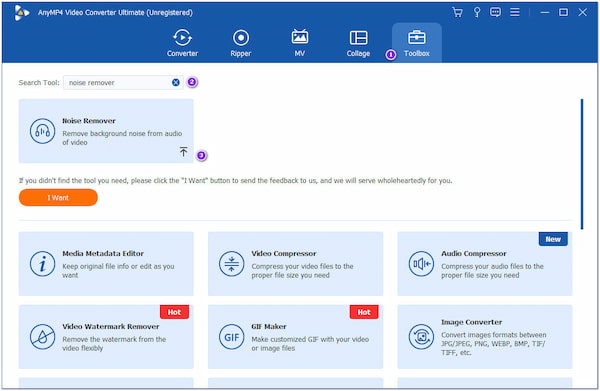Image resolution: width=600 pixels, height=391 pixels.
Task: Open the hamburger menu icon
Action: [x=515, y=12]
